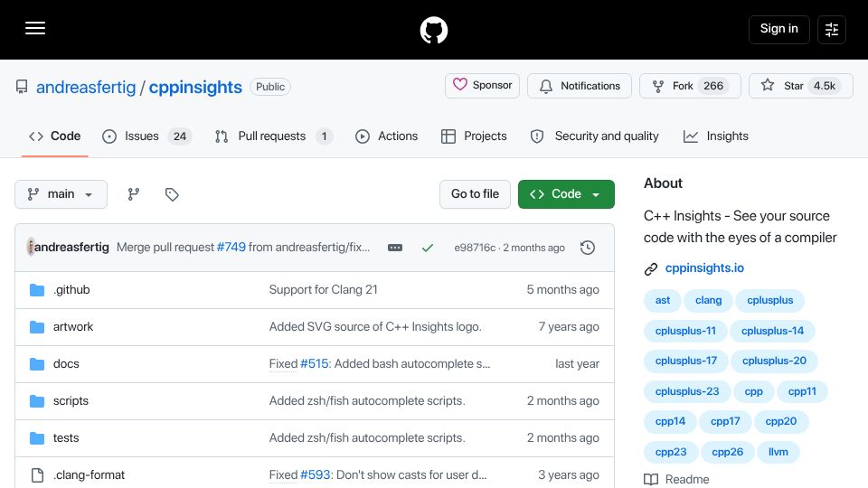Open the tests folder
Screen dimensions: 868x488
coord(66,438)
